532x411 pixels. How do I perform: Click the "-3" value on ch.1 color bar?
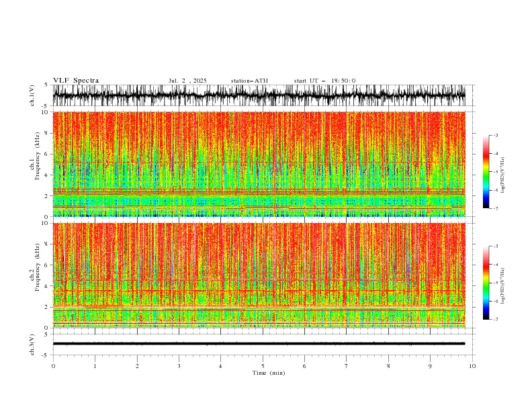[x=495, y=135]
